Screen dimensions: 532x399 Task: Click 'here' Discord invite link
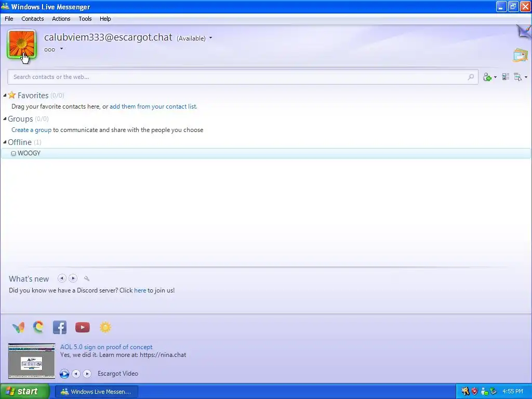tap(140, 290)
